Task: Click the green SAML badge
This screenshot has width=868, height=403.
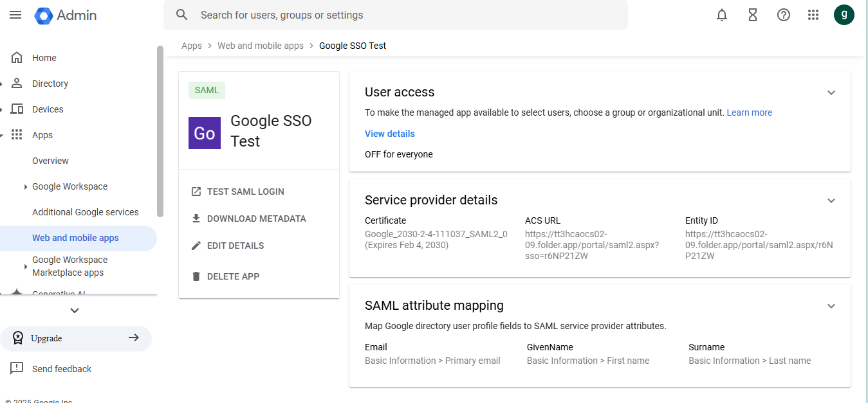Action: (x=207, y=90)
